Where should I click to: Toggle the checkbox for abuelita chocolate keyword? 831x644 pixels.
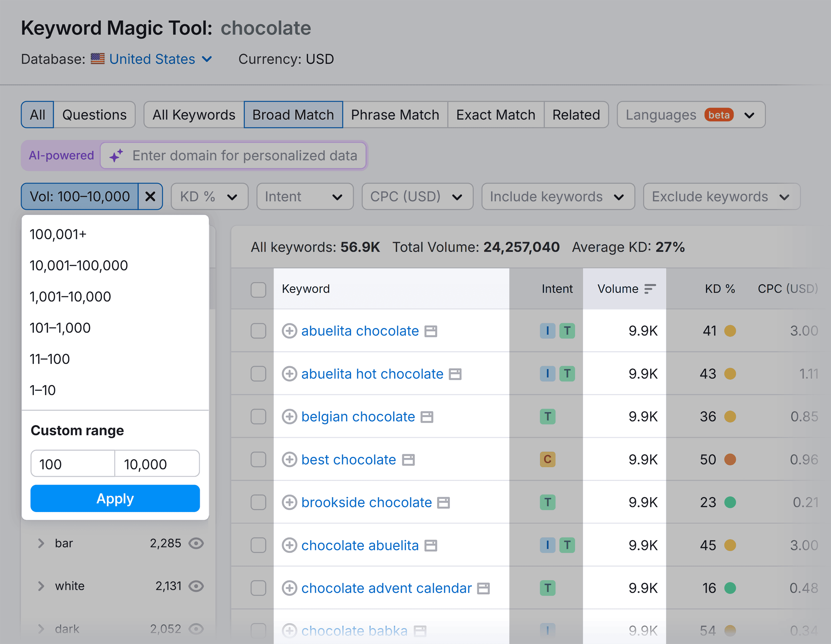tap(258, 330)
